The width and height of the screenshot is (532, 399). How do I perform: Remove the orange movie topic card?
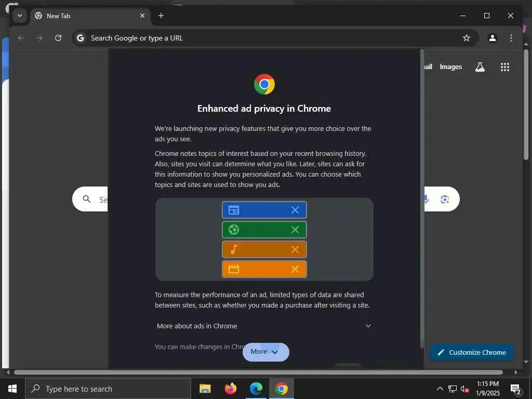point(295,269)
